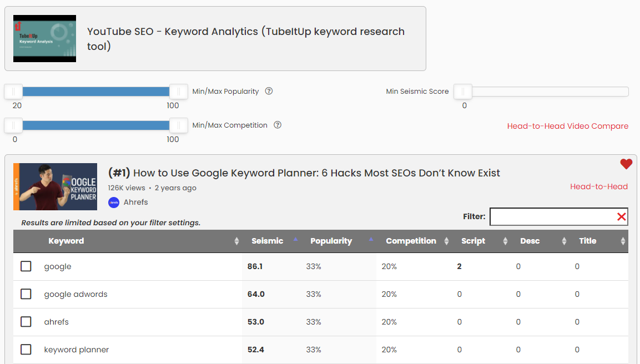
Task: Sort by the Title column arrows
Action: point(623,241)
